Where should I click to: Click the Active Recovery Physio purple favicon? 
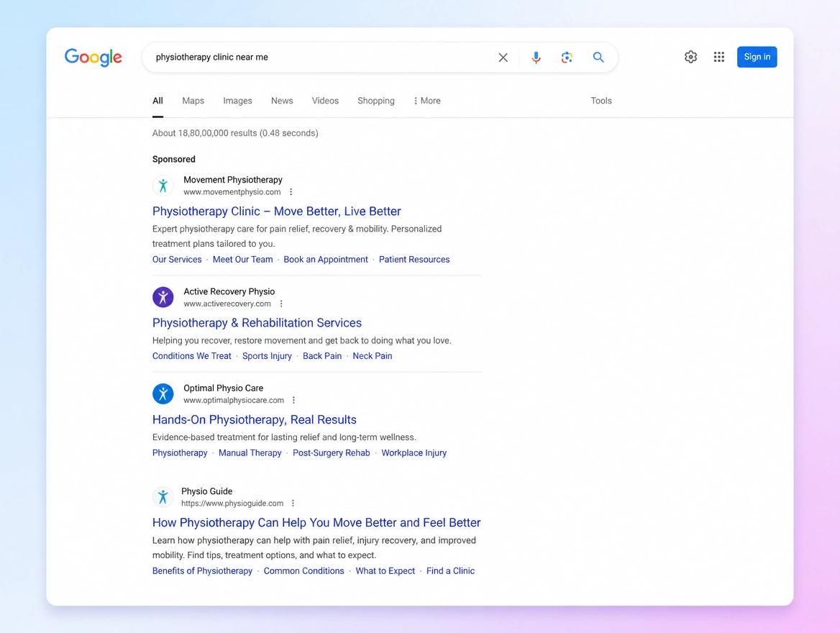(x=163, y=297)
